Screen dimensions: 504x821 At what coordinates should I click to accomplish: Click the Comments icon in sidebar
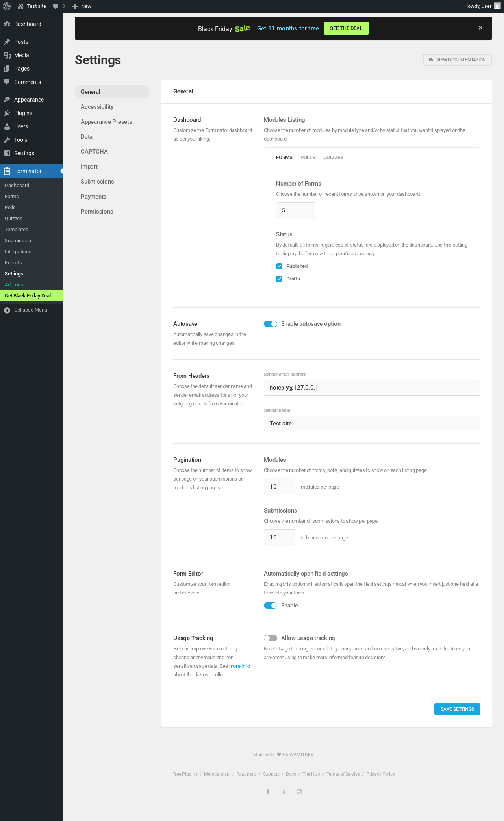pyautogui.click(x=7, y=82)
